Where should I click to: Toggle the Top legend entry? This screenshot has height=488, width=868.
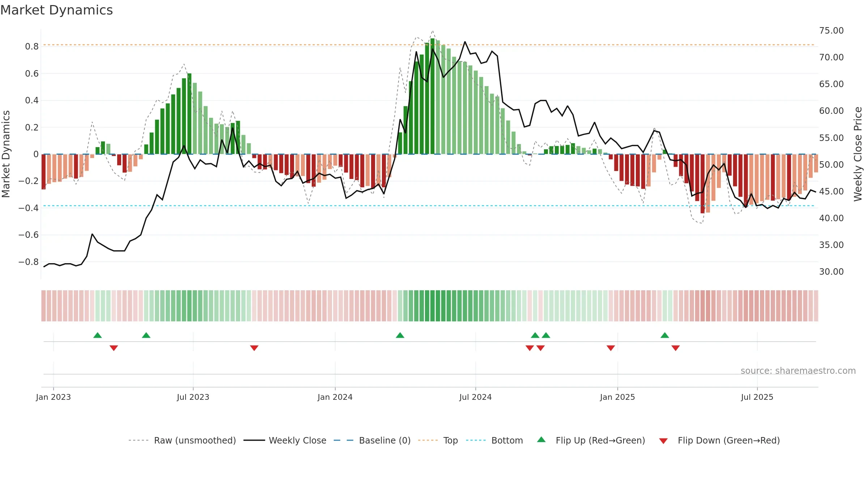point(451,440)
